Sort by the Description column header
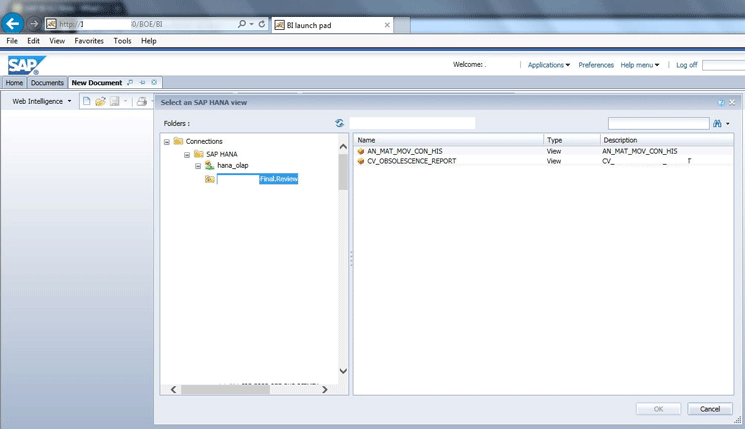 667,140
